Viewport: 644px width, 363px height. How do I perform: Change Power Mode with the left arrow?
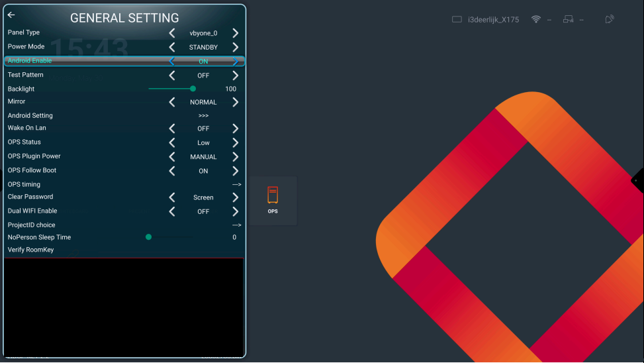(172, 47)
